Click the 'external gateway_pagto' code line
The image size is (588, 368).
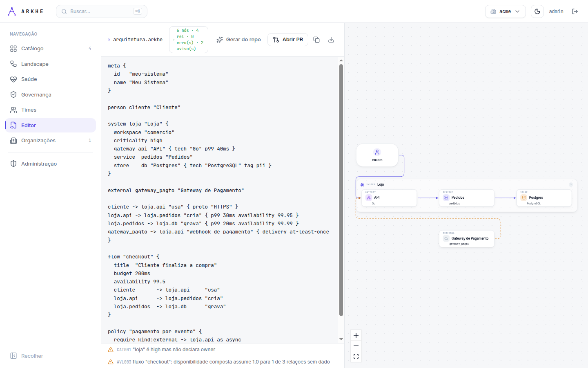tap(176, 191)
